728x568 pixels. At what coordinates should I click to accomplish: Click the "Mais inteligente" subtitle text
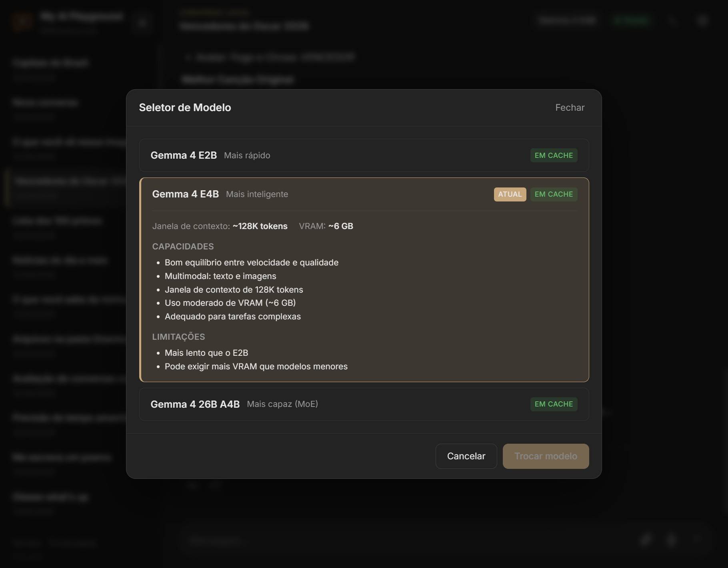pos(257,194)
